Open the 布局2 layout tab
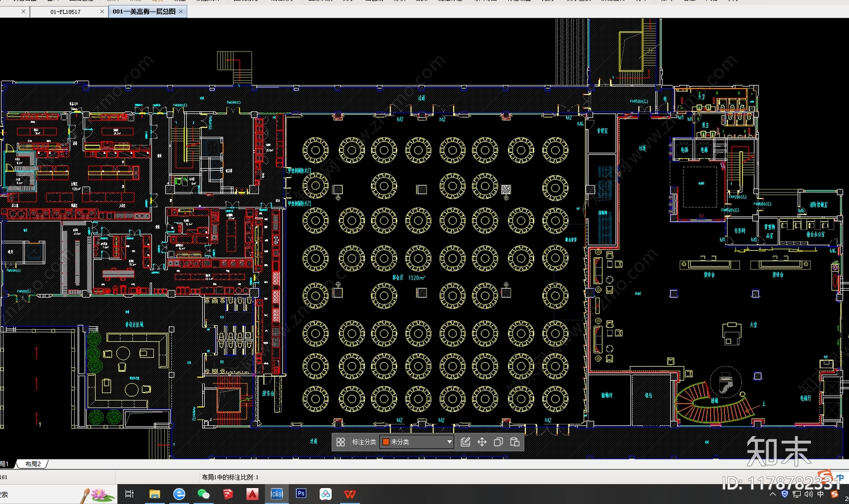 [33, 464]
